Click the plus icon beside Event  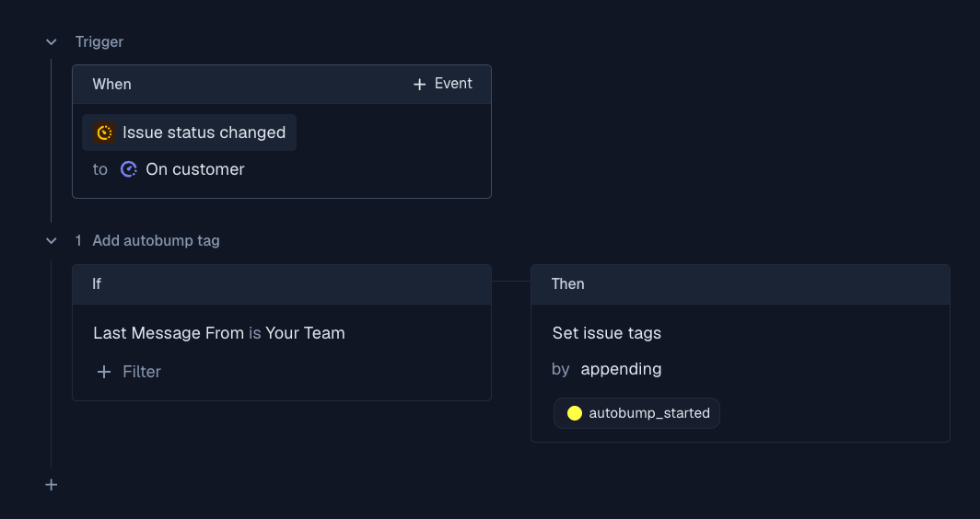click(419, 84)
